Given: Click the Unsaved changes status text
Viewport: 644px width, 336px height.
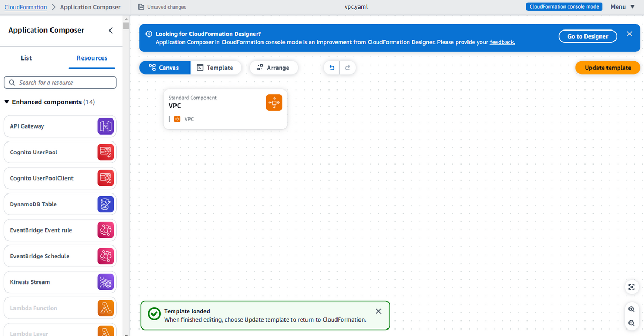Looking at the screenshot, I should tap(166, 7).
